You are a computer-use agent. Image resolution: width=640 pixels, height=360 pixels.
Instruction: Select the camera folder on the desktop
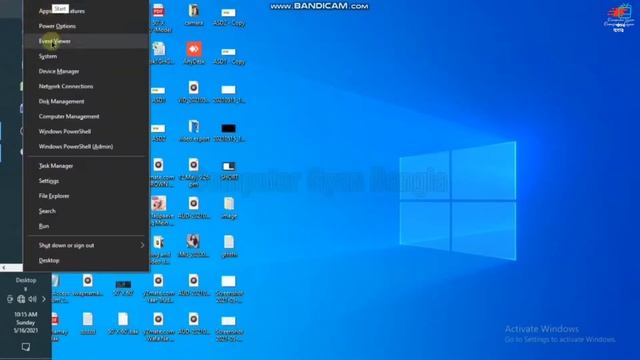(x=194, y=15)
